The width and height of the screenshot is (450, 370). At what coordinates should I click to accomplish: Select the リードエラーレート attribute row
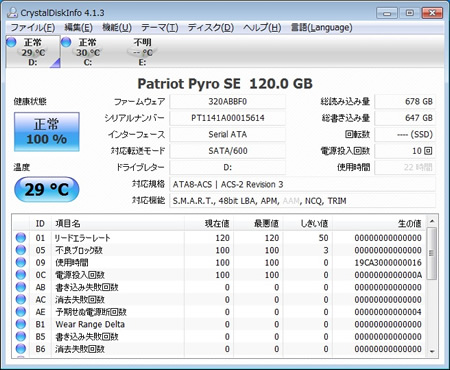click(219, 238)
